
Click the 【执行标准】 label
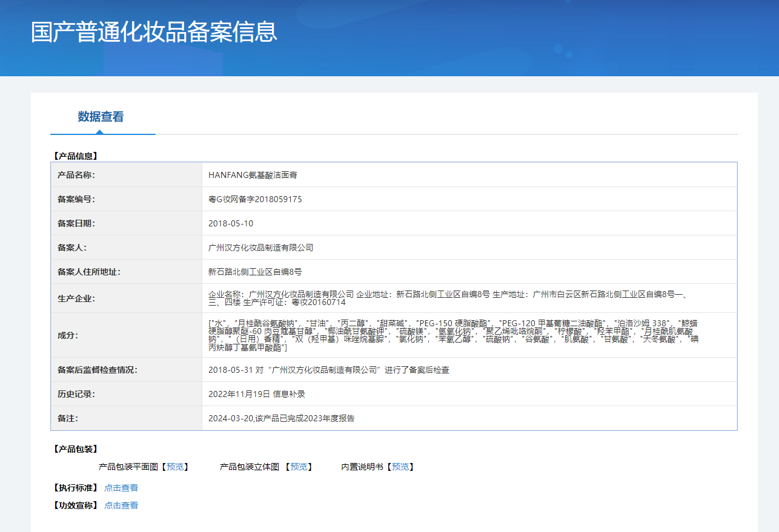click(76, 488)
